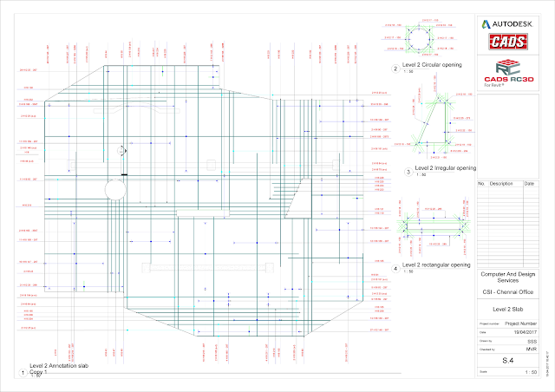The image size is (555, 392).
Task: Select the irregular opening detail drawing
Action: [x=434, y=121]
